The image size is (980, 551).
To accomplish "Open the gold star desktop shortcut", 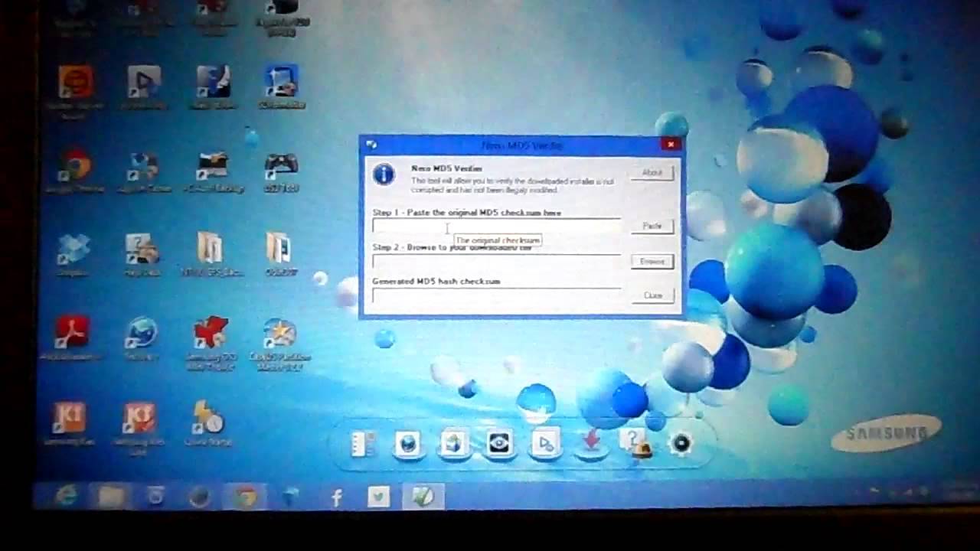I will 279,334.
